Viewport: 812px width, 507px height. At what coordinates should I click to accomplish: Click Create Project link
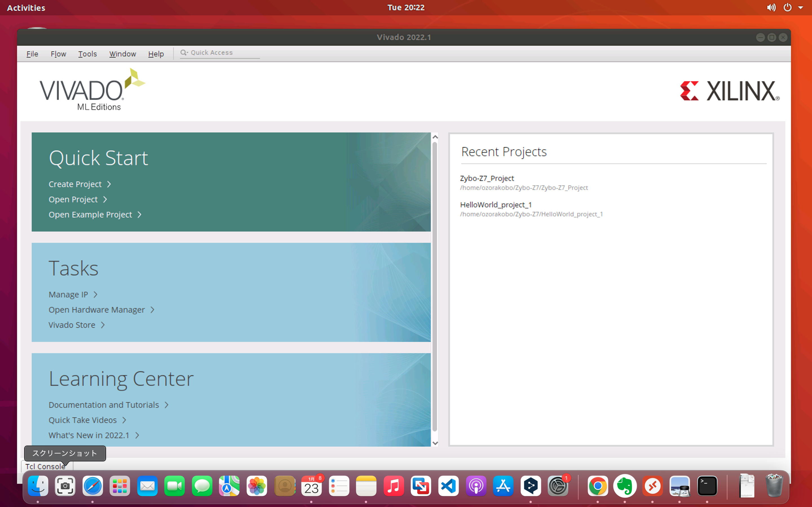pos(75,184)
